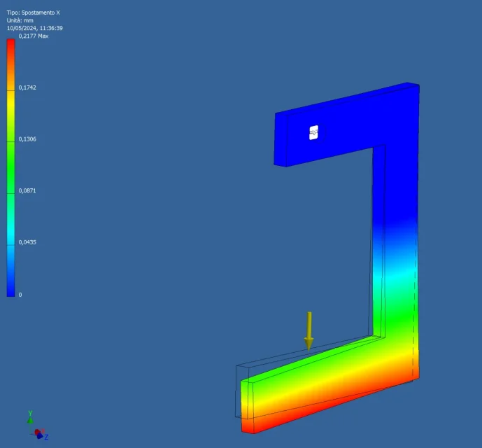Select the 0,1742 legend value
Viewport: 482px width, 448px height.
(x=27, y=87)
